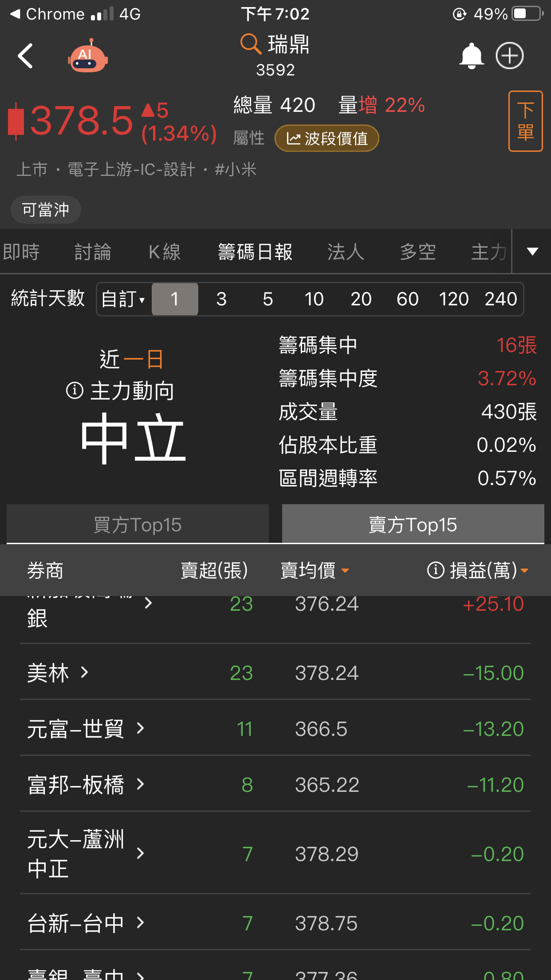Open the 自訂 custom days dropdown
Image resolution: width=551 pixels, height=980 pixels.
point(124,299)
